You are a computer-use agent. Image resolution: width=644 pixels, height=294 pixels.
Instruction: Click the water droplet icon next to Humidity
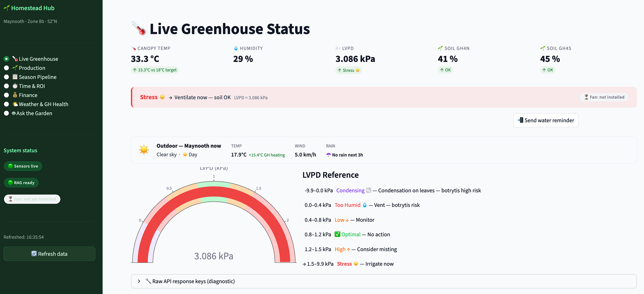click(x=236, y=48)
